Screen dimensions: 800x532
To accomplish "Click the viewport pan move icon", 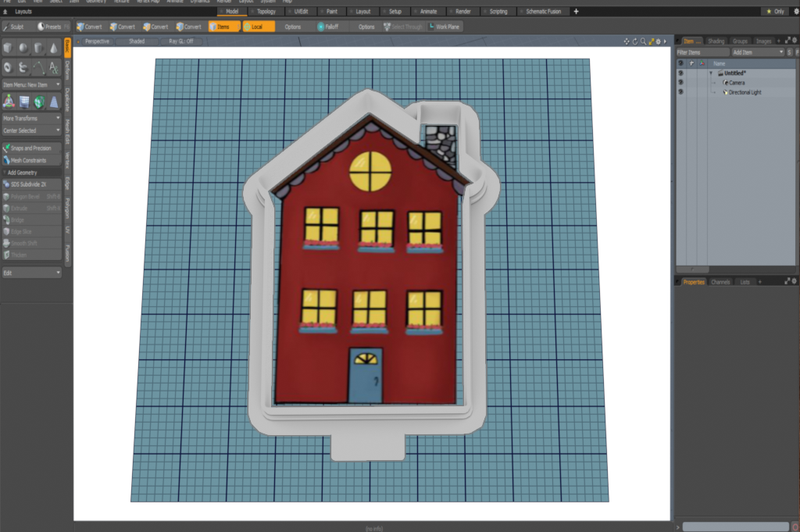I will tap(627, 41).
